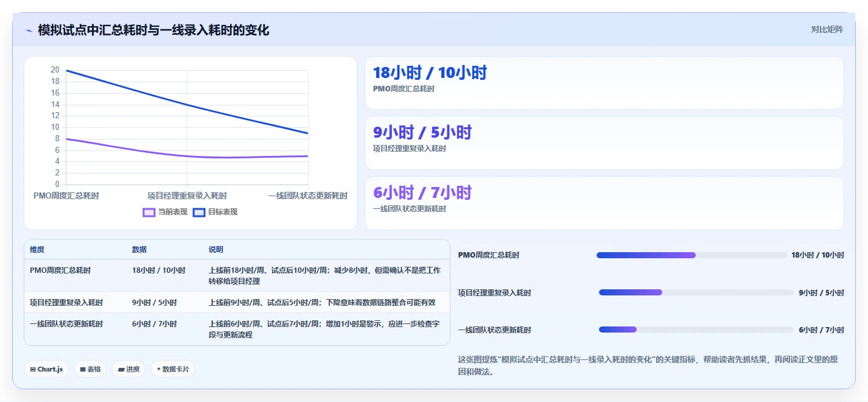Image resolution: width=868 pixels, height=402 pixels.
Task: Click the Chart.js tag chip
Action: click(x=46, y=369)
